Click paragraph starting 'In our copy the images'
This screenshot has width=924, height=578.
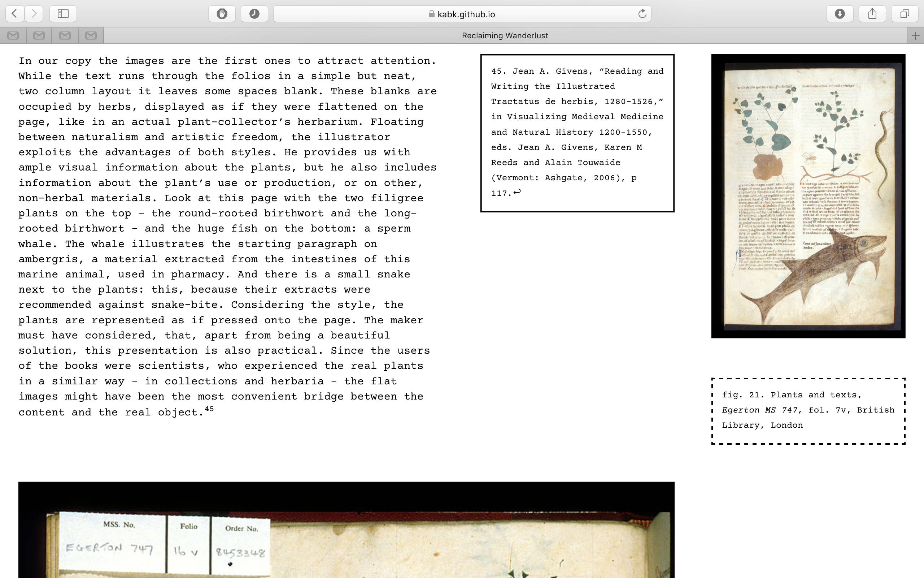227,236
